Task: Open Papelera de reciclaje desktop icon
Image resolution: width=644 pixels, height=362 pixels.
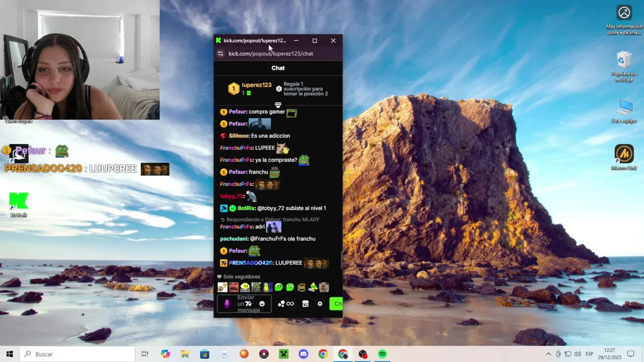Action: (x=624, y=66)
